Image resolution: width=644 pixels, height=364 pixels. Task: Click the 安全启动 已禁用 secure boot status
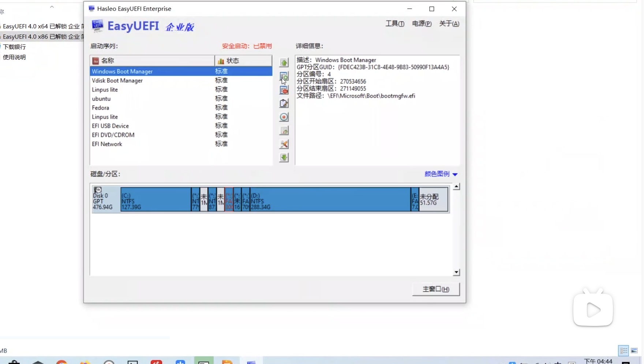247,46
